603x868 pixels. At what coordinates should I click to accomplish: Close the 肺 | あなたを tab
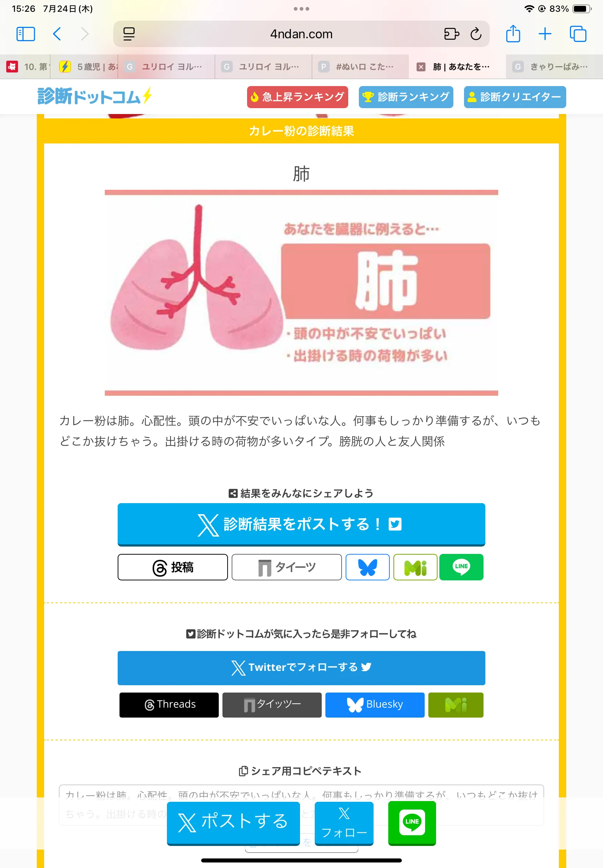421,67
